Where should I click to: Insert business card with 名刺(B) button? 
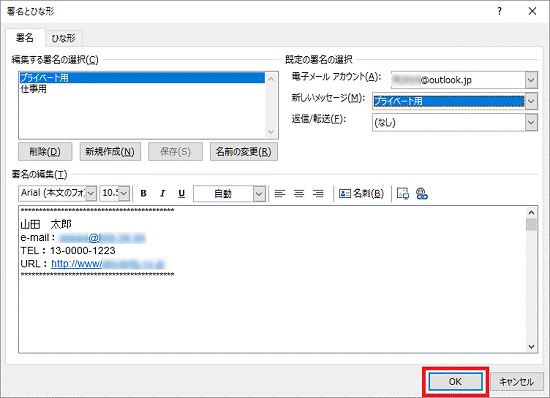[x=361, y=194]
